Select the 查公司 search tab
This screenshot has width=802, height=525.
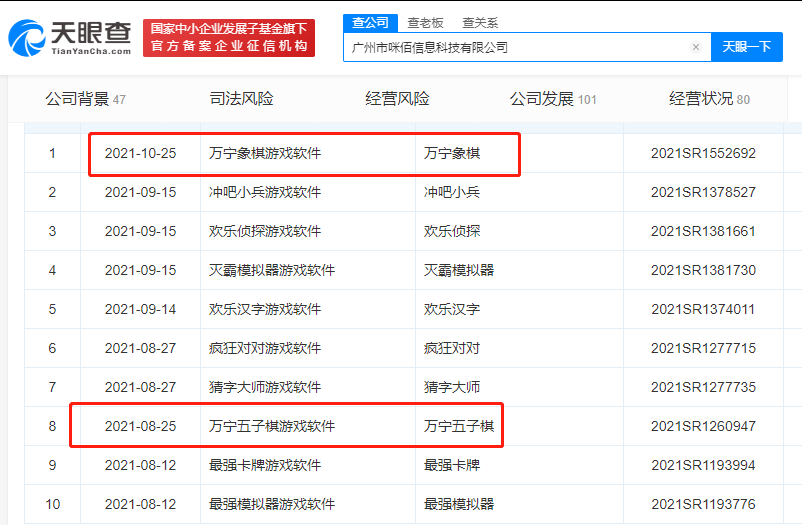(x=370, y=23)
